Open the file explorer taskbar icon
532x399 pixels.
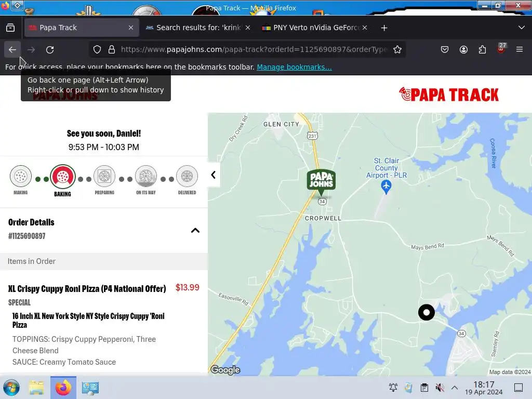(36, 388)
